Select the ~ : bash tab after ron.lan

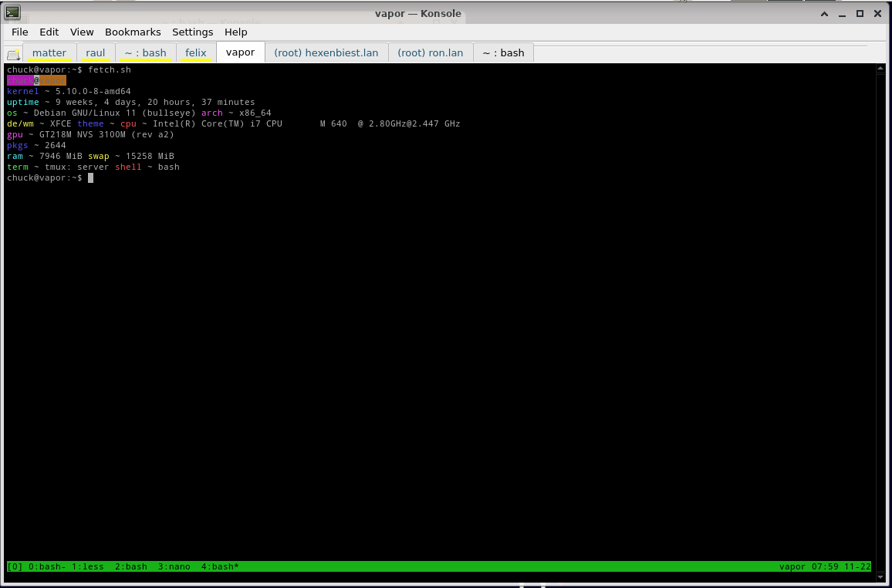[x=503, y=52]
